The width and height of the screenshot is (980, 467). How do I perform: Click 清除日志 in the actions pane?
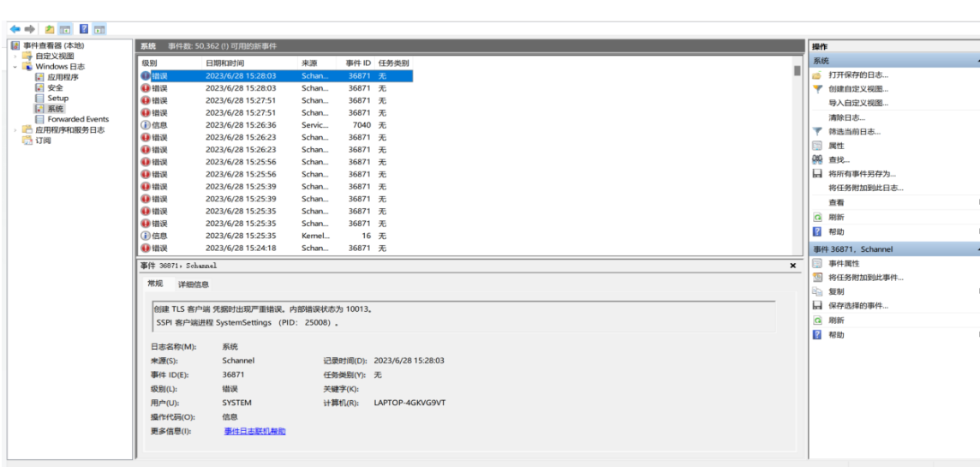pyautogui.click(x=846, y=117)
